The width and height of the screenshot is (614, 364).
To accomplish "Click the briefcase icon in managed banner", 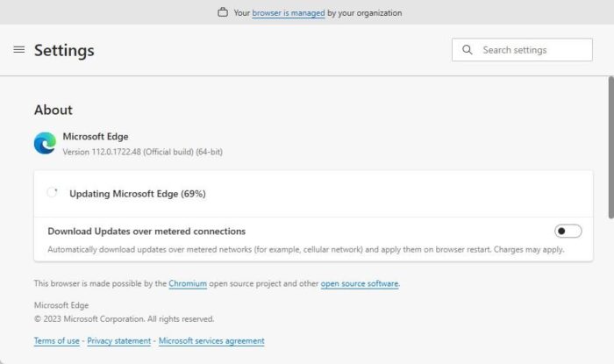I will tap(223, 13).
